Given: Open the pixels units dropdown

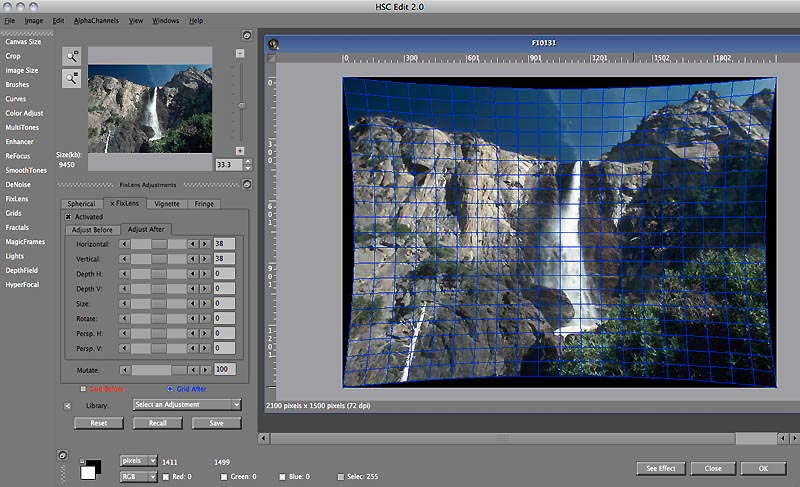Looking at the screenshot, I should [x=139, y=460].
